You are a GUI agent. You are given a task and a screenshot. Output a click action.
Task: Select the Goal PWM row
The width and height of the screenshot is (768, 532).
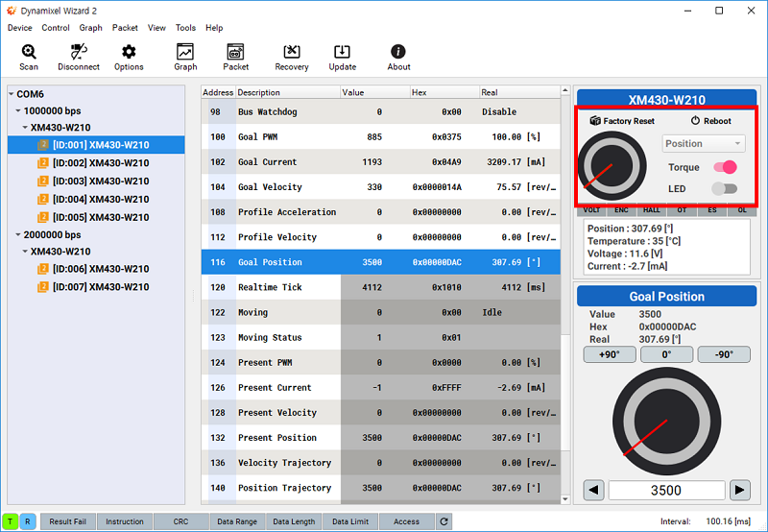tap(380, 136)
